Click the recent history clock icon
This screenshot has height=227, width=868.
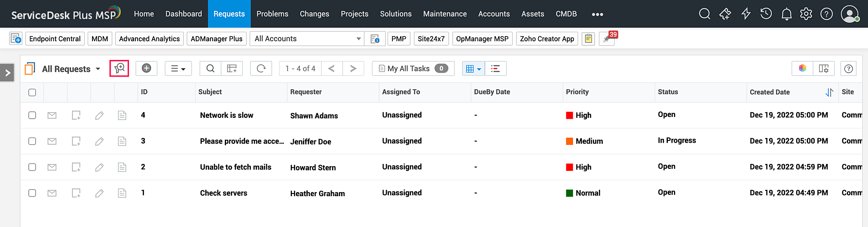766,14
